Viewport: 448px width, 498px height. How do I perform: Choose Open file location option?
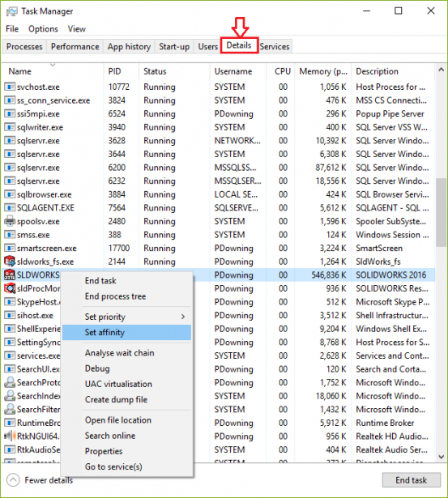coord(127,420)
